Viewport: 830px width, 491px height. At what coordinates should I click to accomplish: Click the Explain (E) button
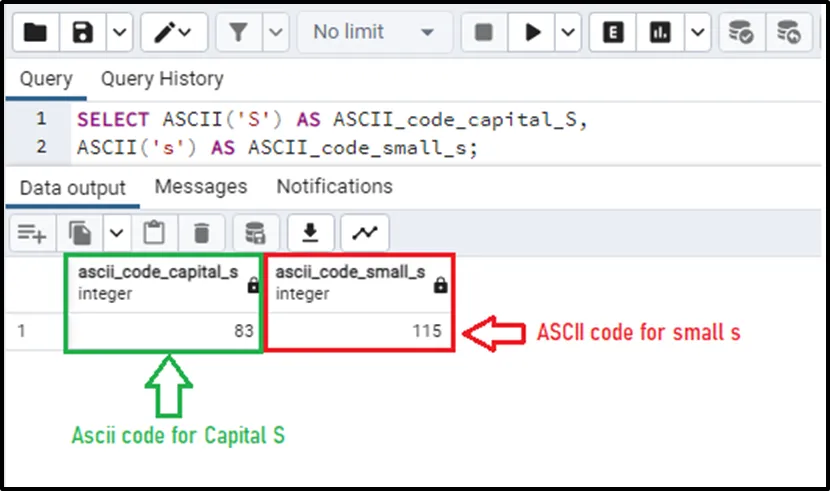click(613, 33)
